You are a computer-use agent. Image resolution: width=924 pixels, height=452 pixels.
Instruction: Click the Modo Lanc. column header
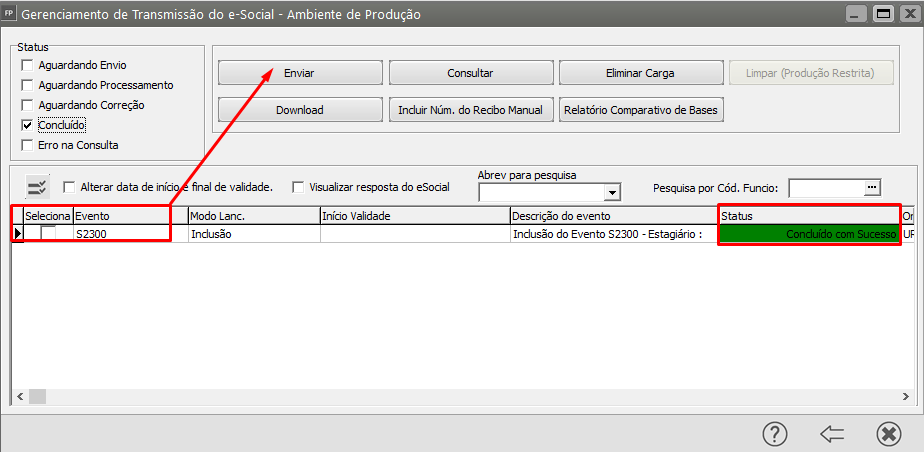tap(255, 216)
